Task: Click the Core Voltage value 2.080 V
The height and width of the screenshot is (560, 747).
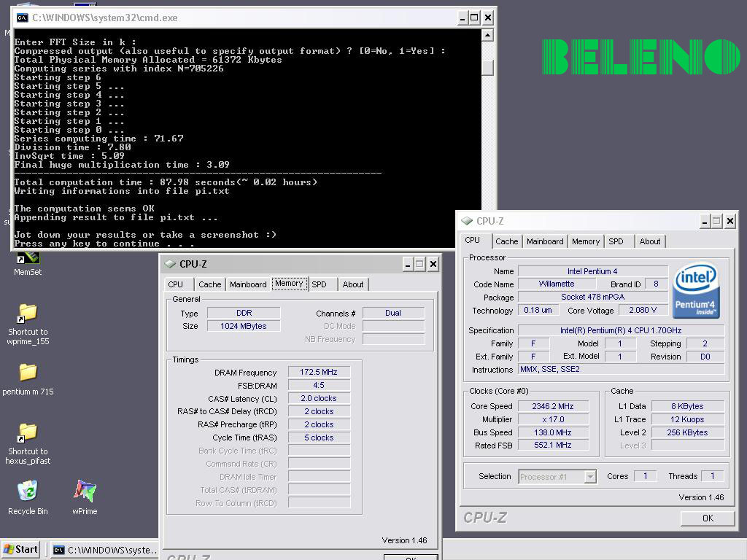Action: point(643,310)
